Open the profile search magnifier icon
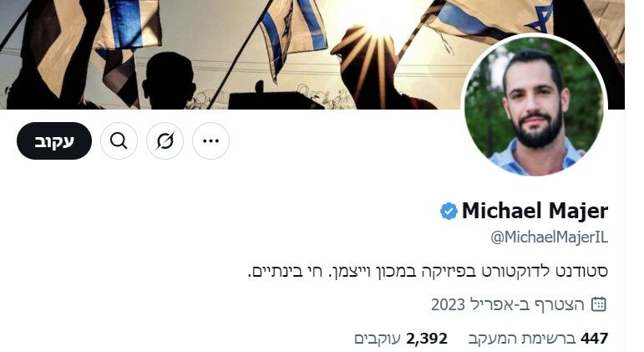The width and height of the screenshot is (644, 352). coord(119,141)
